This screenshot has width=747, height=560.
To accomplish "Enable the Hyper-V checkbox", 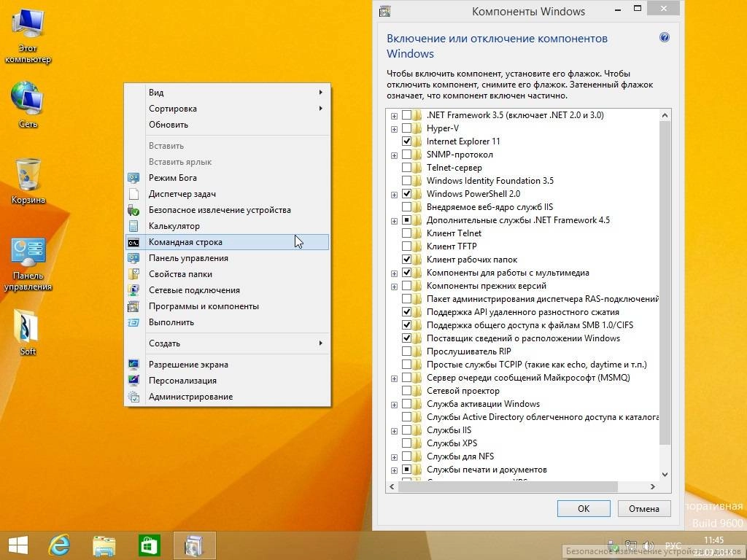I will (406, 128).
